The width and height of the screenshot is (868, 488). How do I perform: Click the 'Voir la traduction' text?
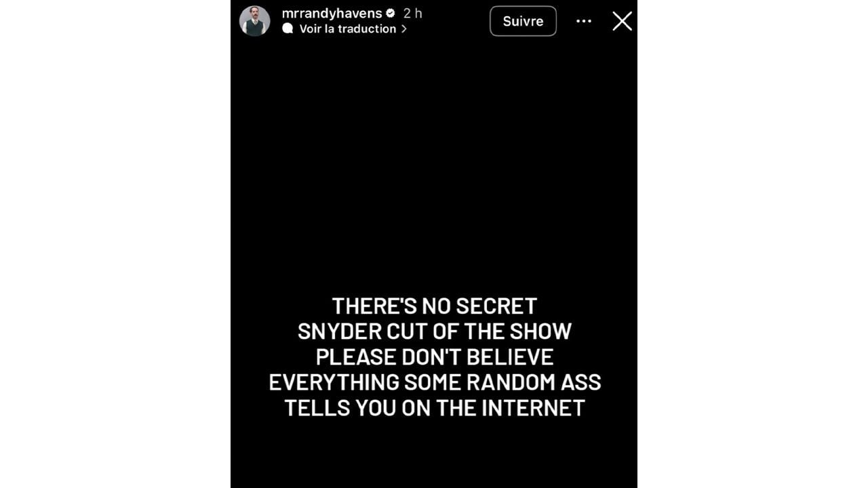click(x=348, y=28)
